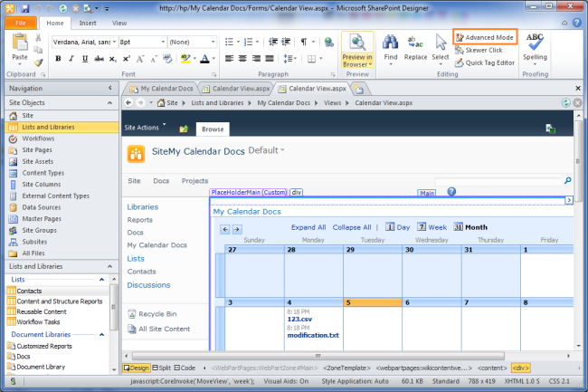
Task: Click the Paste icon in Clipboard group
Action: click(x=20, y=42)
